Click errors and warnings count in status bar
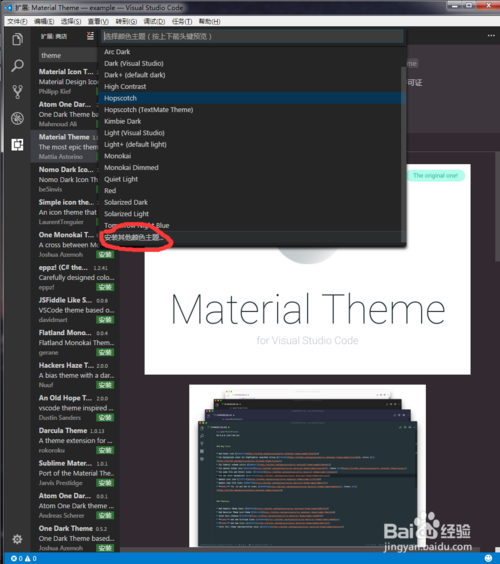Viewport: 500px width, 564px height. pos(24,558)
